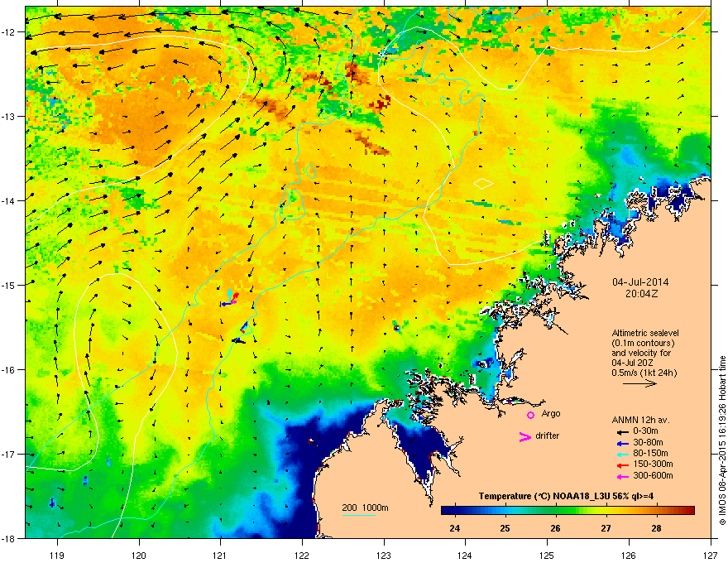Click the small white diamond contour near 124°E
The width and height of the screenshot is (728, 563).
483,184
